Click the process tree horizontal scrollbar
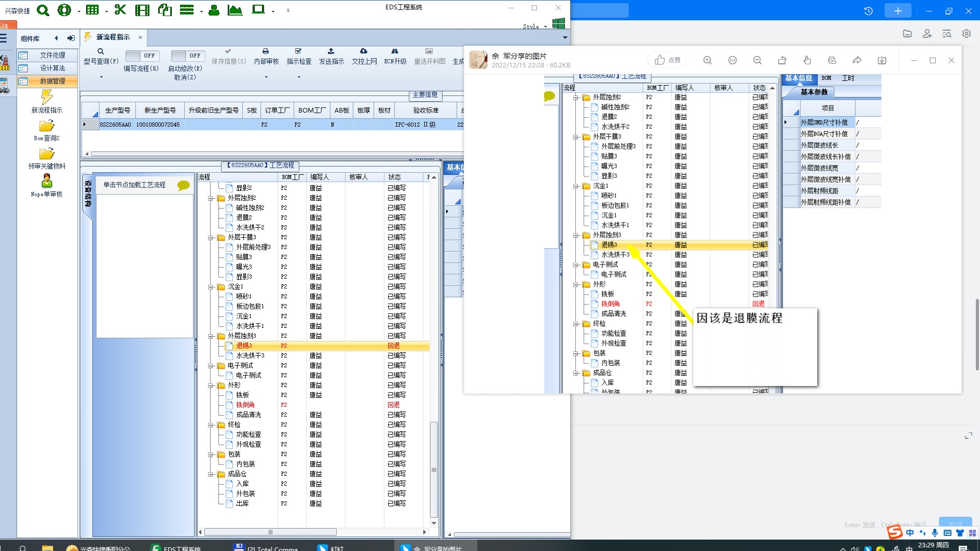The height and width of the screenshot is (551, 980). coord(270,532)
